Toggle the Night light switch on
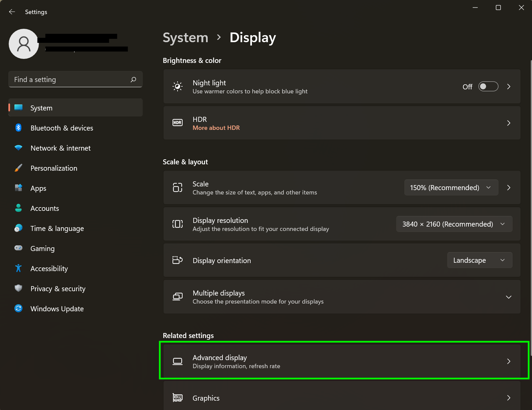The width and height of the screenshot is (532, 410). click(x=488, y=86)
